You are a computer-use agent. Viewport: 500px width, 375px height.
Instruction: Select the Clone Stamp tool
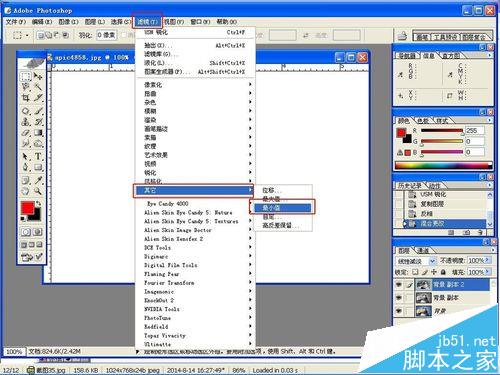pyautogui.click(x=26, y=122)
